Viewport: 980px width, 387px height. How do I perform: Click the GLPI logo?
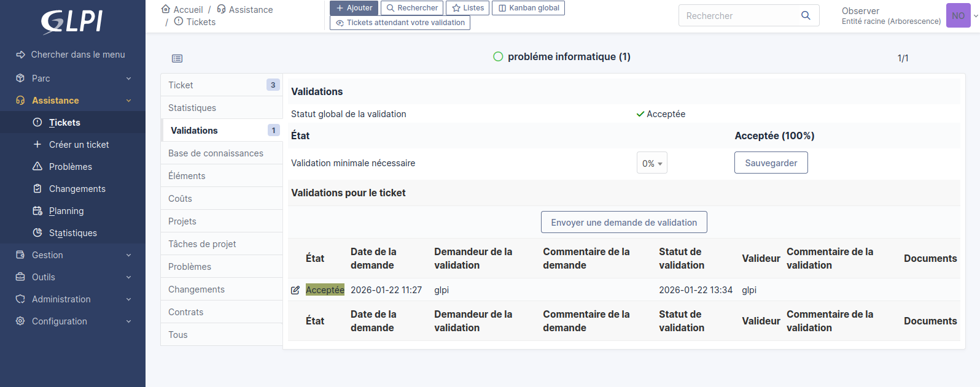click(x=72, y=22)
